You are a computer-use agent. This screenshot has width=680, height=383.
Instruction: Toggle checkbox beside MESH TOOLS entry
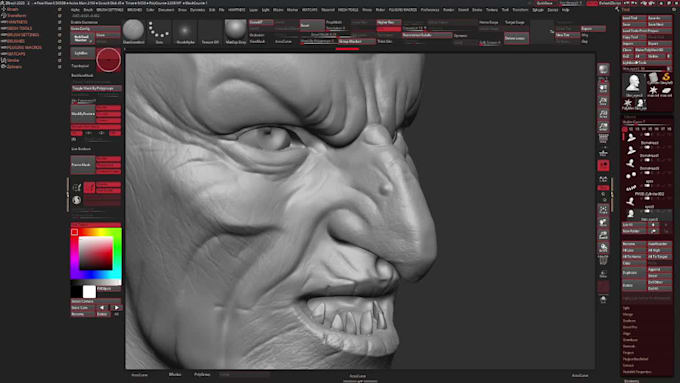tap(59, 28)
